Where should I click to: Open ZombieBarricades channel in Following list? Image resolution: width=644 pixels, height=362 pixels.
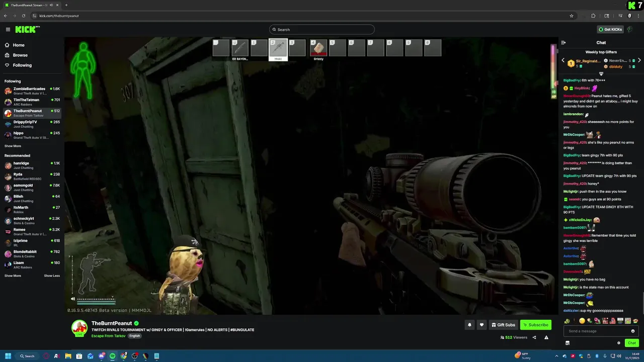tap(32, 91)
